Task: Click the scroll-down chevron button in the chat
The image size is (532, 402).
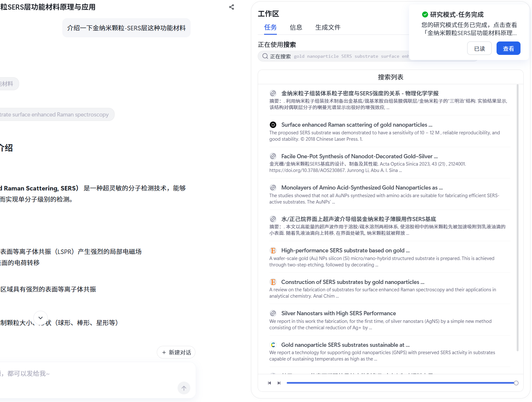Action: click(x=41, y=318)
